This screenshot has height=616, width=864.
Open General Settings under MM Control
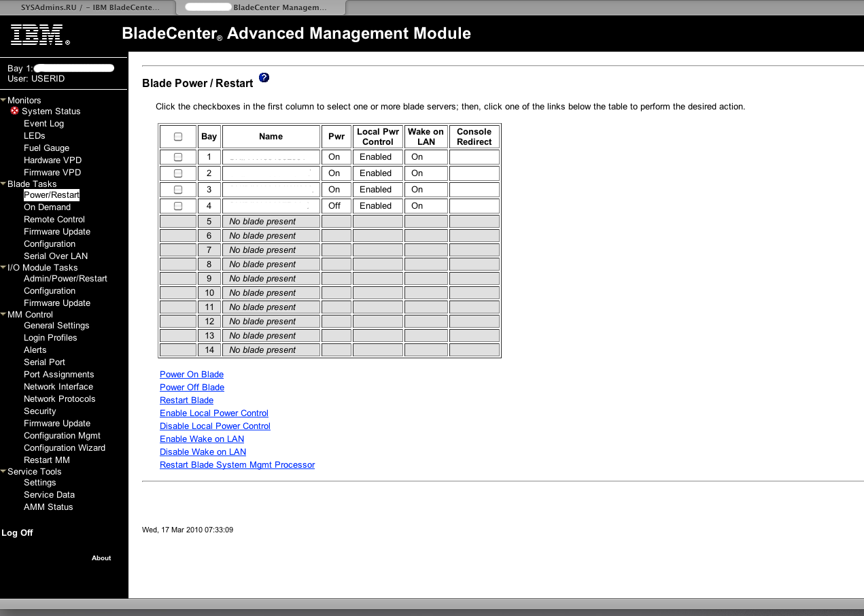56,326
